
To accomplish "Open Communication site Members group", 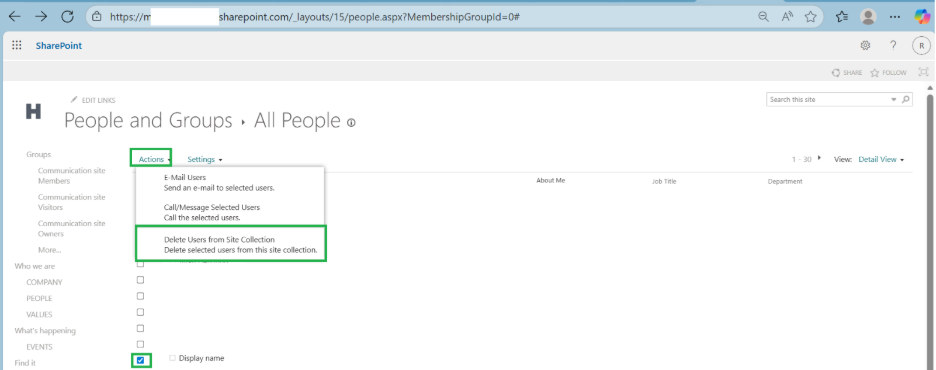I will point(72,175).
